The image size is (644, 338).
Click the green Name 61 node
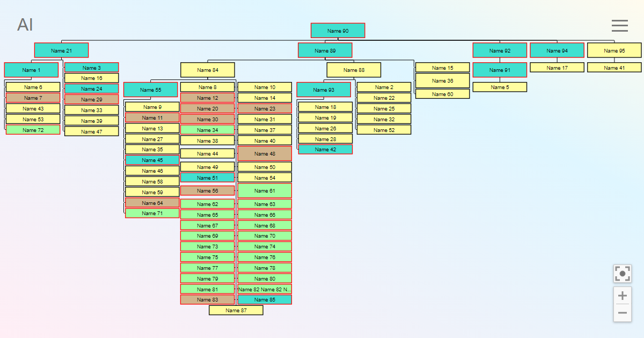264,190
